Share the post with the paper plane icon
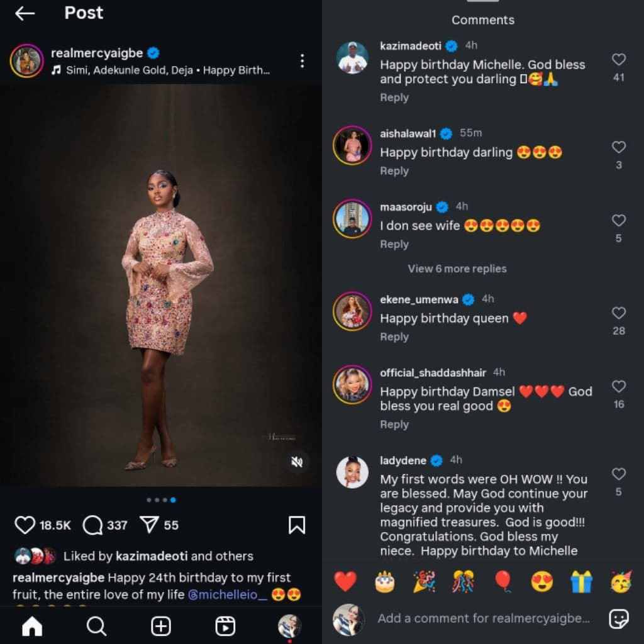This screenshot has height=644, width=644. 150,525
